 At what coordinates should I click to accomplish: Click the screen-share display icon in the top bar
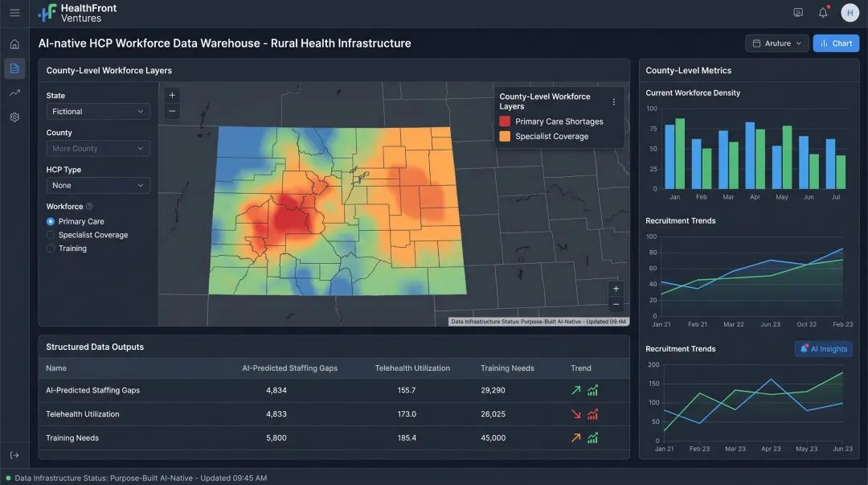[797, 12]
